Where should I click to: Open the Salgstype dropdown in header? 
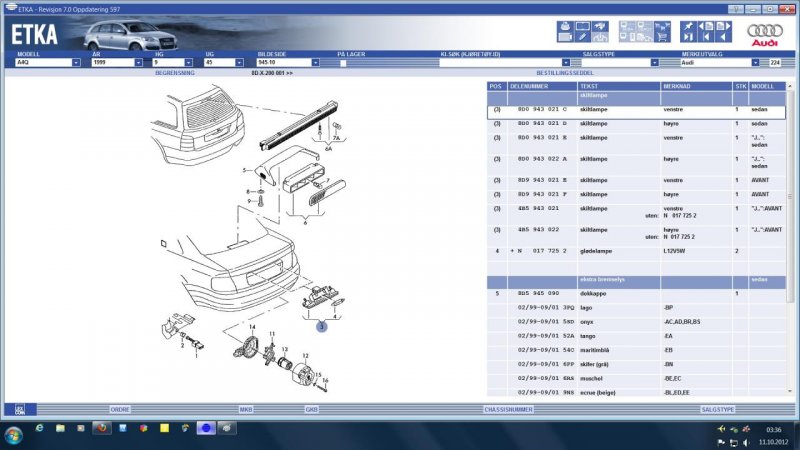coord(655,62)
